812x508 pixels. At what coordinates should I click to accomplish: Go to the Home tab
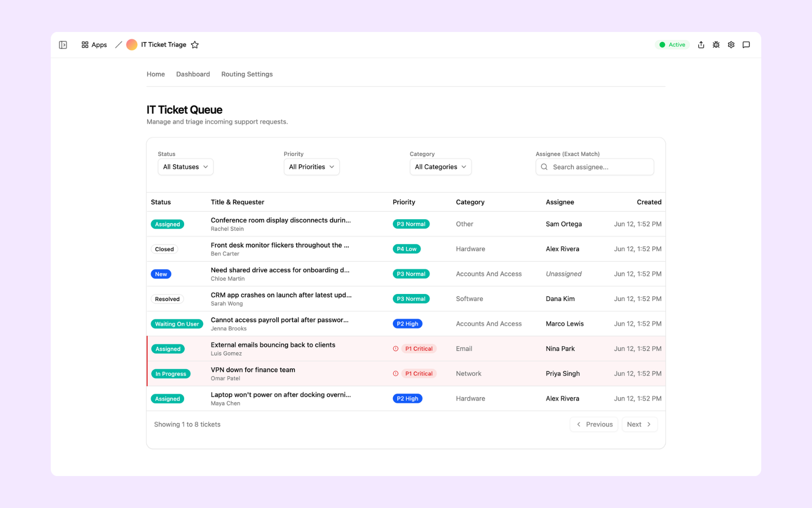[x=156, y=74]
